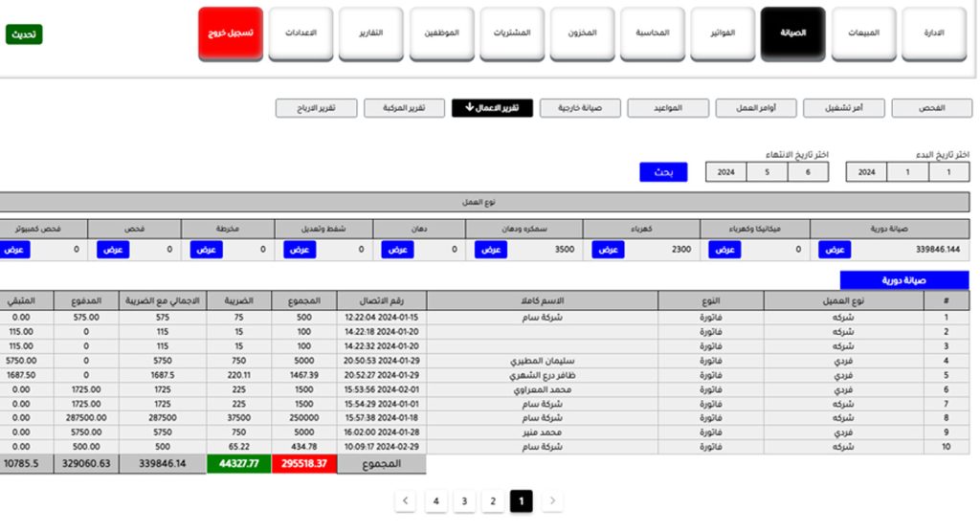Image resolution: width=980 pixels, height=531 pixels.
Task: Open the الفواتير invoices module
Action: point(726,33)
